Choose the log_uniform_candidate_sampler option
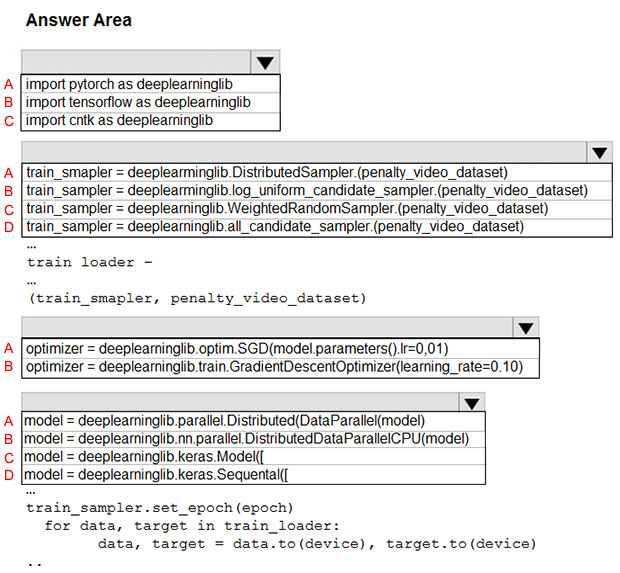620x573 pixels. (317, 191)
